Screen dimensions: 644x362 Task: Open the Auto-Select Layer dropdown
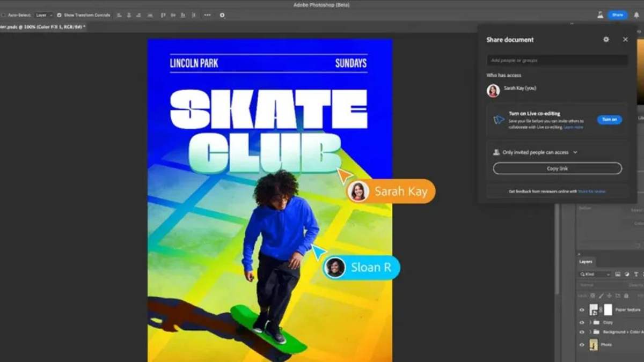[x=43, y=15]
